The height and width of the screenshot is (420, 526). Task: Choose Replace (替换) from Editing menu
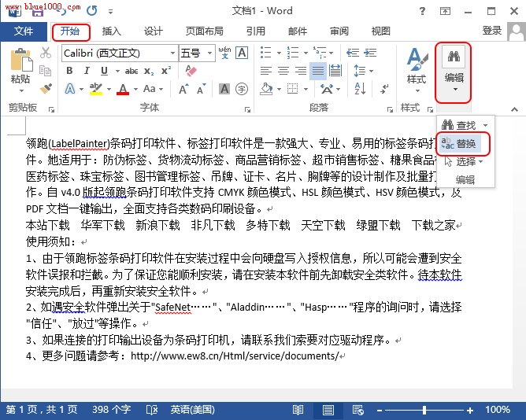click(x=465, y=143)
